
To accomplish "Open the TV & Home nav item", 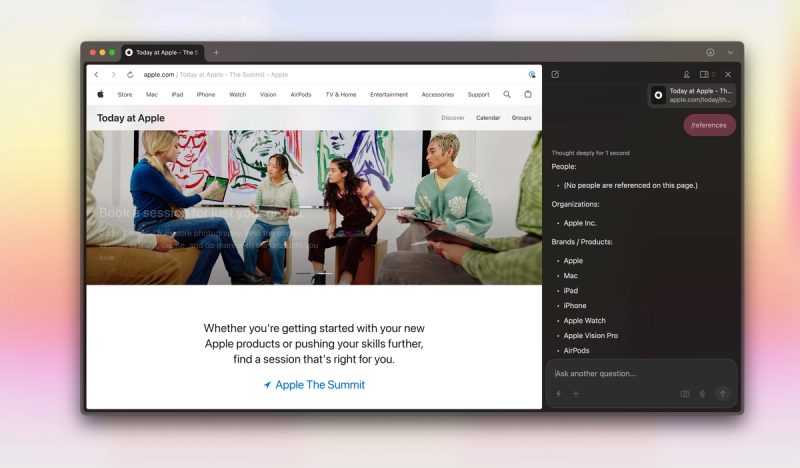I will [341, 94].
